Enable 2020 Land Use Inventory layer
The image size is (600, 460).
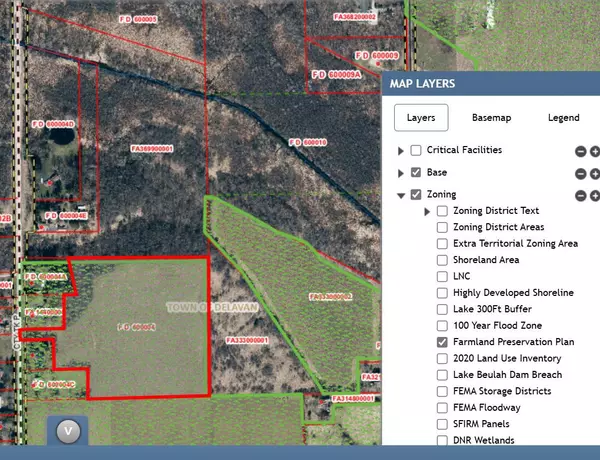[x=442, y=358]
